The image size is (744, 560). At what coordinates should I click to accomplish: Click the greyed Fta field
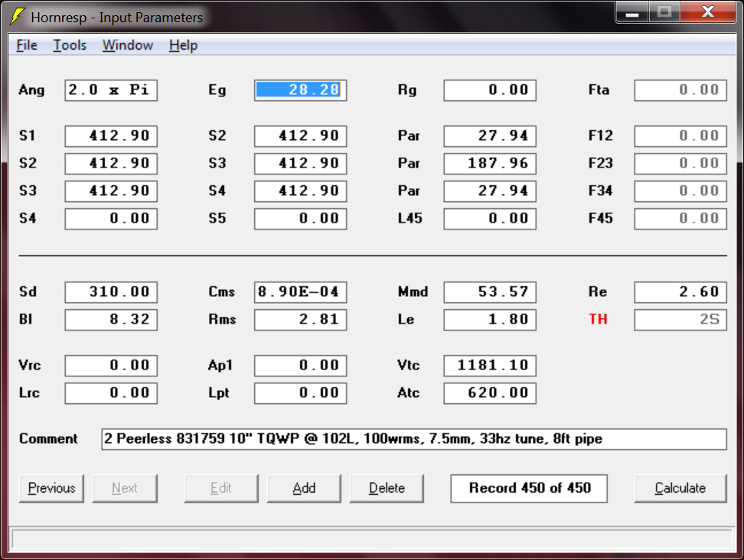pyautogui.click(x=680, y=90)
